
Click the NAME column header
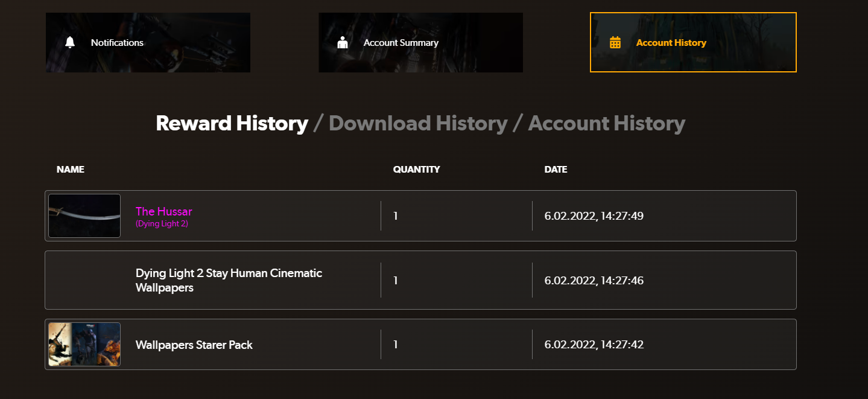[70, 169]
